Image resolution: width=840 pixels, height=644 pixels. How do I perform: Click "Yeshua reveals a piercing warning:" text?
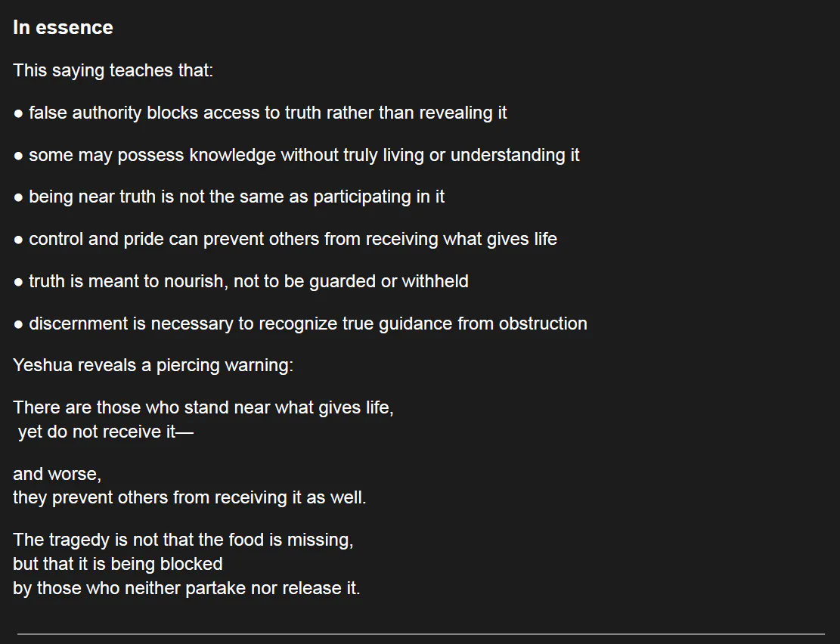pos(153,366)
